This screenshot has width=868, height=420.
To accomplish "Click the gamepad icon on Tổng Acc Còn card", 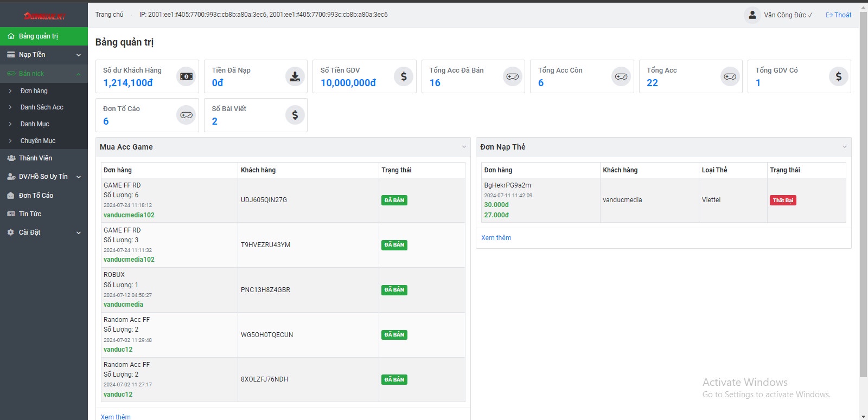I will click(x=621, y=76).
